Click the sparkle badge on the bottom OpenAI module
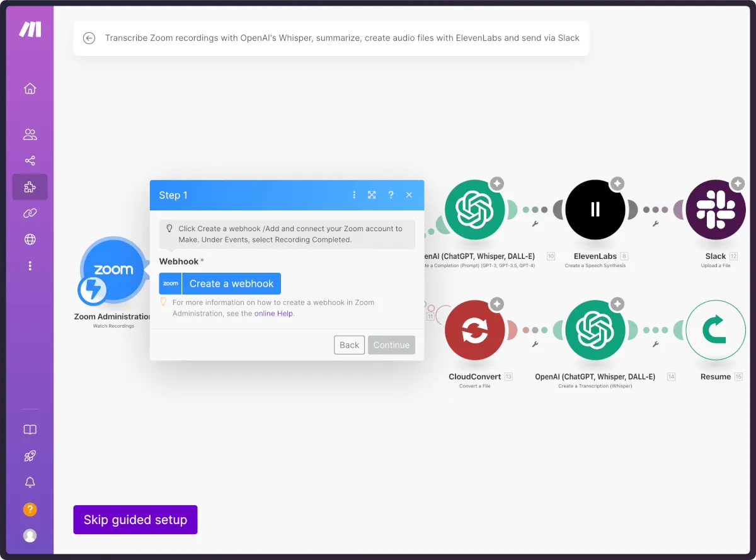 click(x=617, y=304)
